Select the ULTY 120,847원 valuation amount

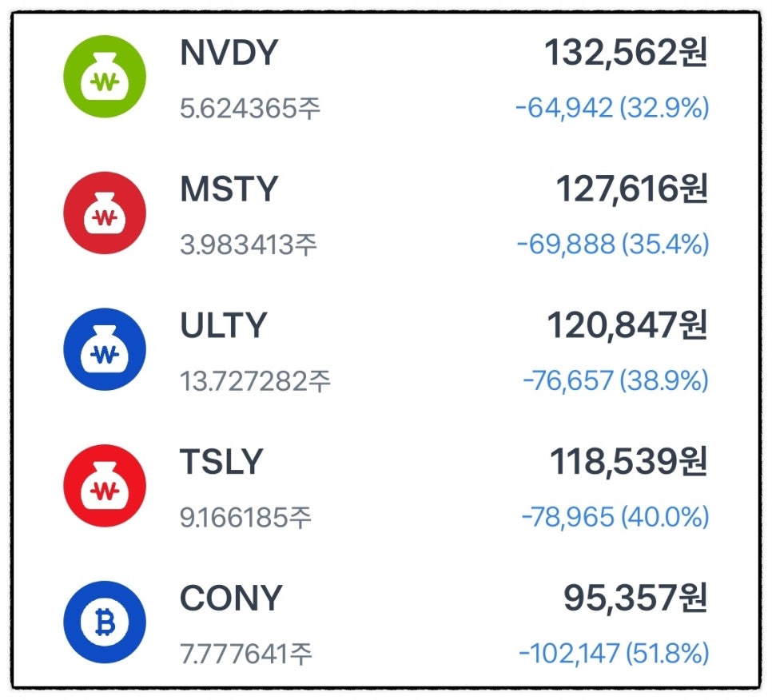(x=627, y=325)
